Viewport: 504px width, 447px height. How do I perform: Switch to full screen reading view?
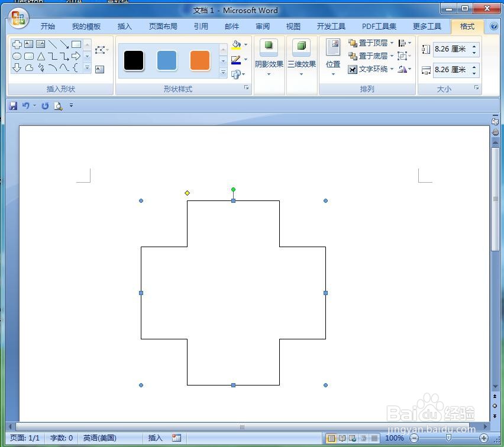[x=342, y=438]
